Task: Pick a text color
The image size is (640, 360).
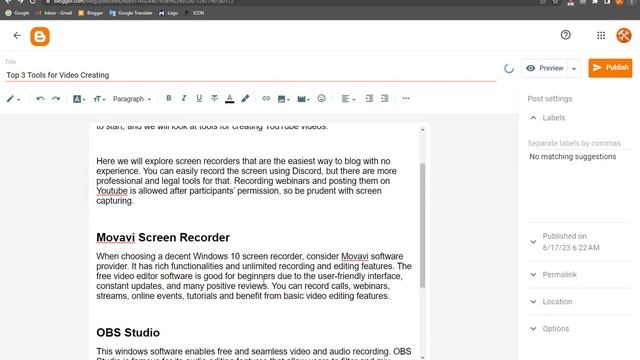Action: coord(229,98)
